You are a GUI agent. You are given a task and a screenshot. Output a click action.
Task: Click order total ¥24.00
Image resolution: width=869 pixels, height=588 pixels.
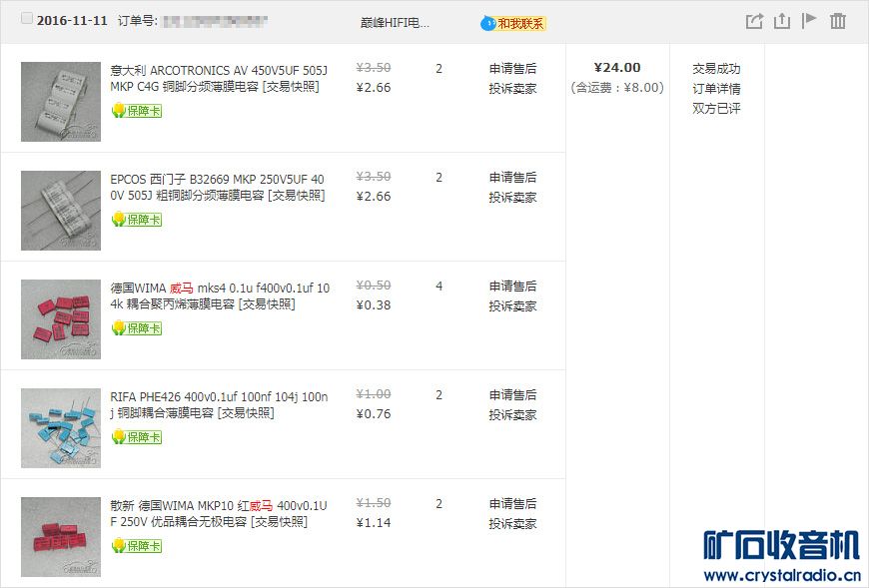pos(617,68)
